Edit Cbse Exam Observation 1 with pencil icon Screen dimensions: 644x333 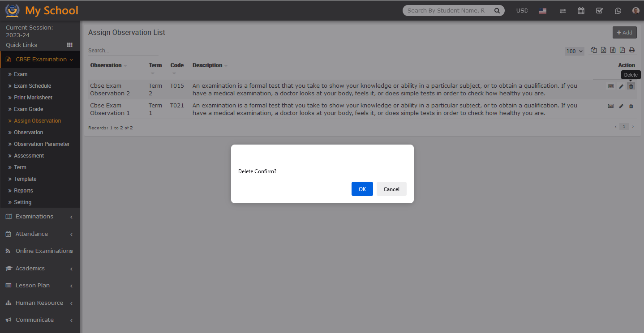pyautogui.click(x=621, y=107)
